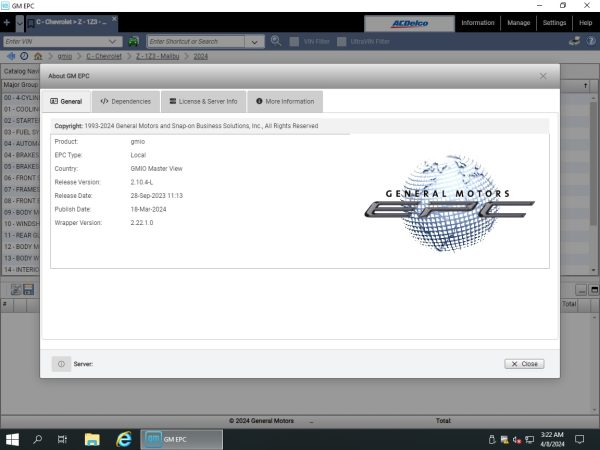Click the home icon in breadcrumb

[38, 56]
